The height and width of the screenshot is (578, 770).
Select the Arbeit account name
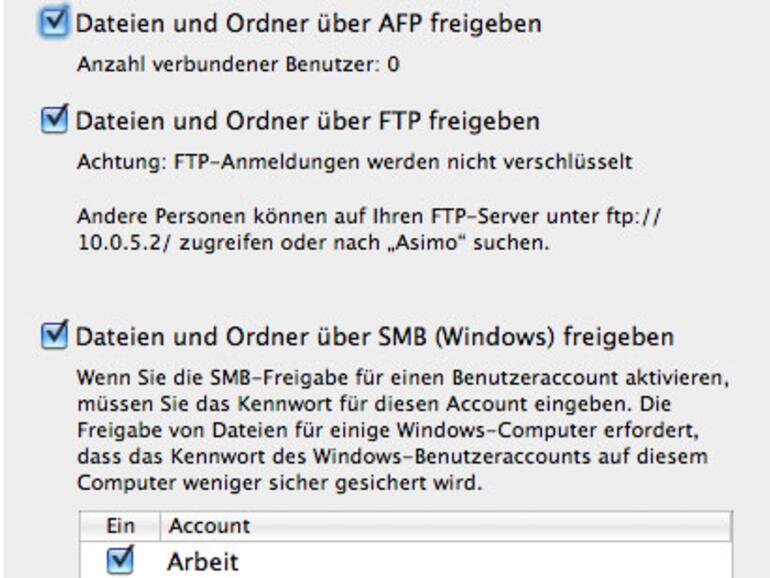(x=203, y=561)
